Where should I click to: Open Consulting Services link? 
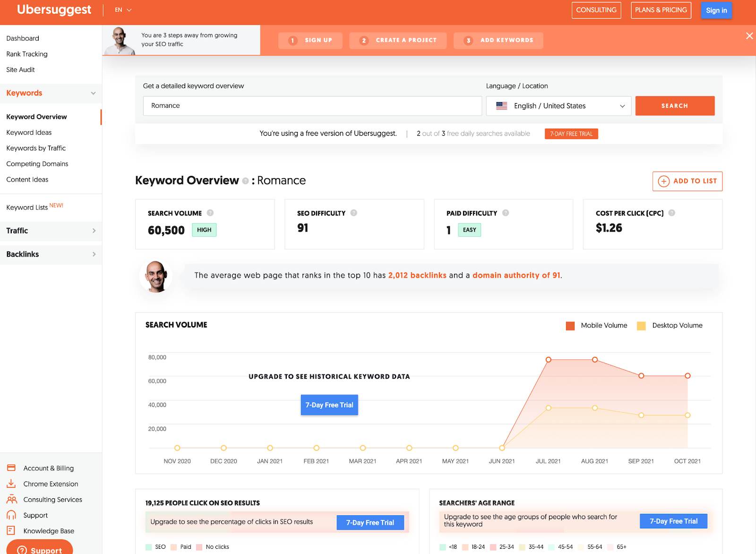click(x=53, y=499)
